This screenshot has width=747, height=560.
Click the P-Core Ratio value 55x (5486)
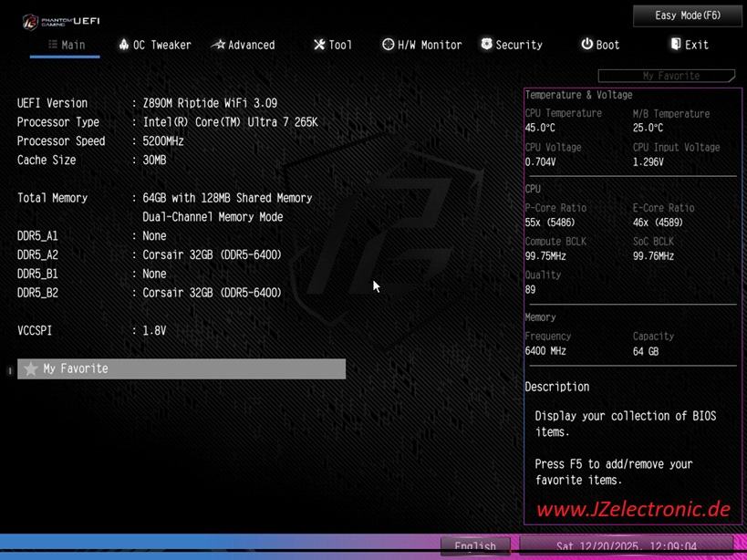tap(550, 223)
